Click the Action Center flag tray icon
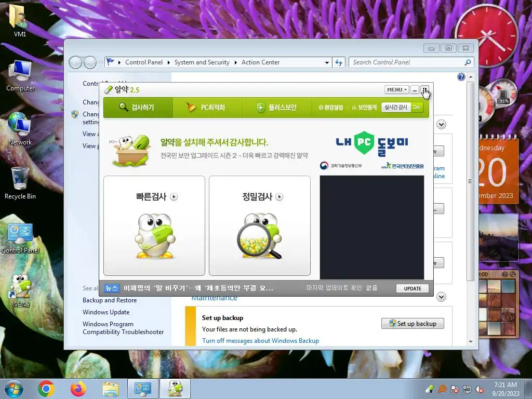This screenshot has height=399, width=532. (454, 389)
